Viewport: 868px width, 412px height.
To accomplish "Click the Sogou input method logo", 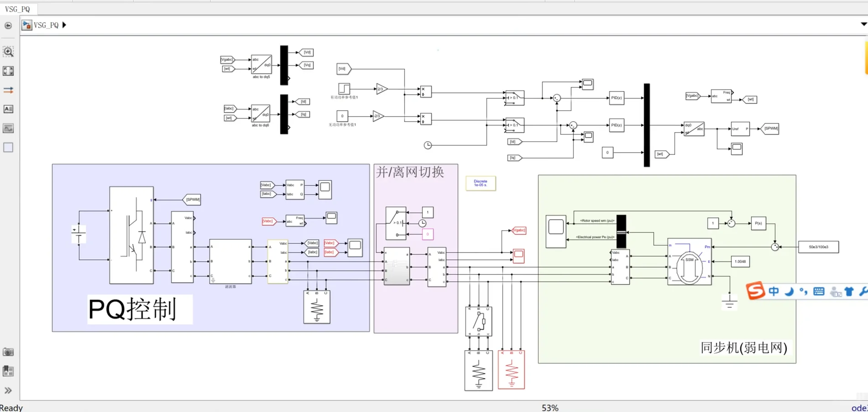I will tap(755, 291).
